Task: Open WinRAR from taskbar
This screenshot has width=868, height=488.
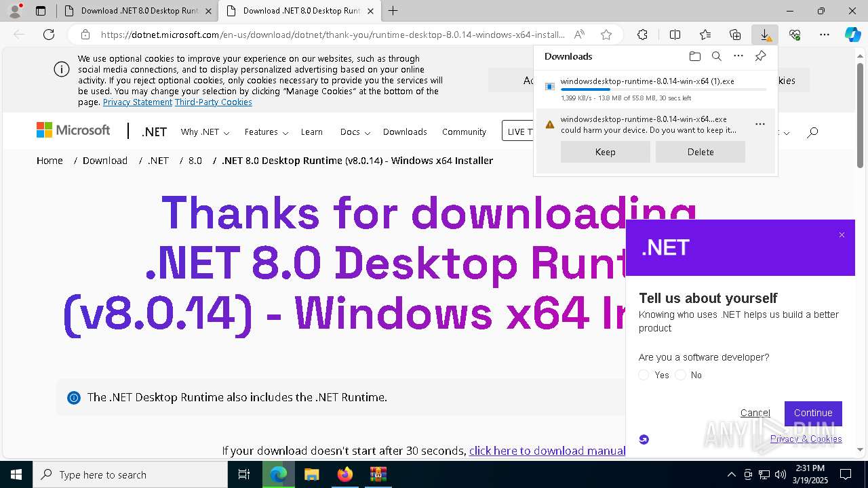Action: click(378, 474)
